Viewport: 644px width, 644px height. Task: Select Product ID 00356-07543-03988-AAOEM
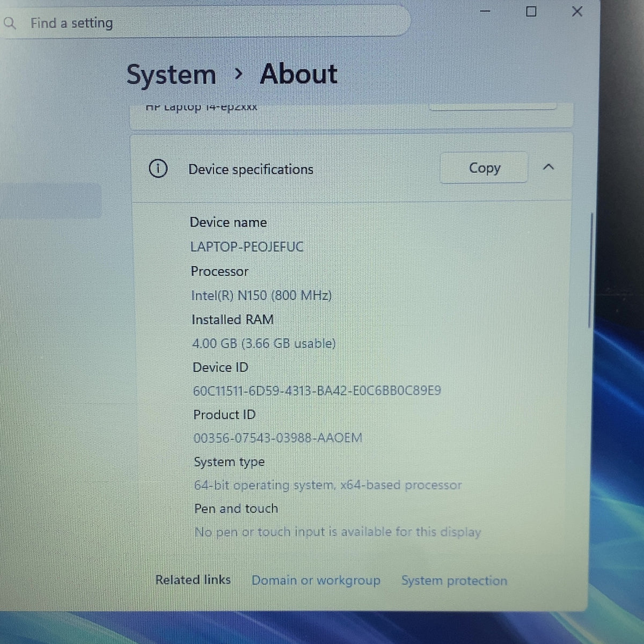click(x=278, y=438)
